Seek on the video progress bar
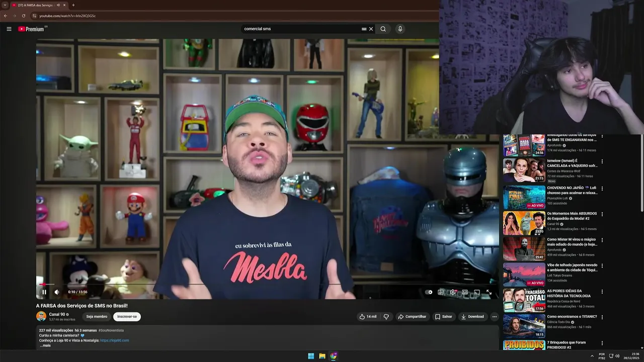 (x=267, y=285)
